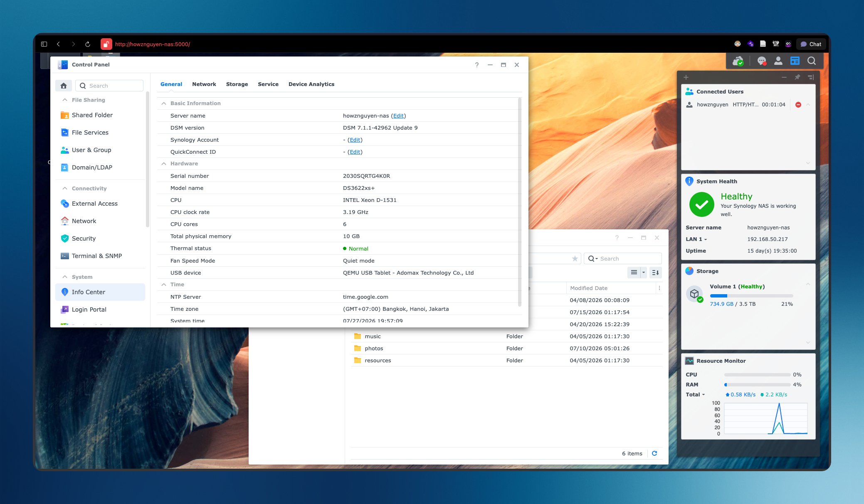The width and height of the screenshot is (864, 504).
Task: Edit the server name link
Action: tap(398, 116)
